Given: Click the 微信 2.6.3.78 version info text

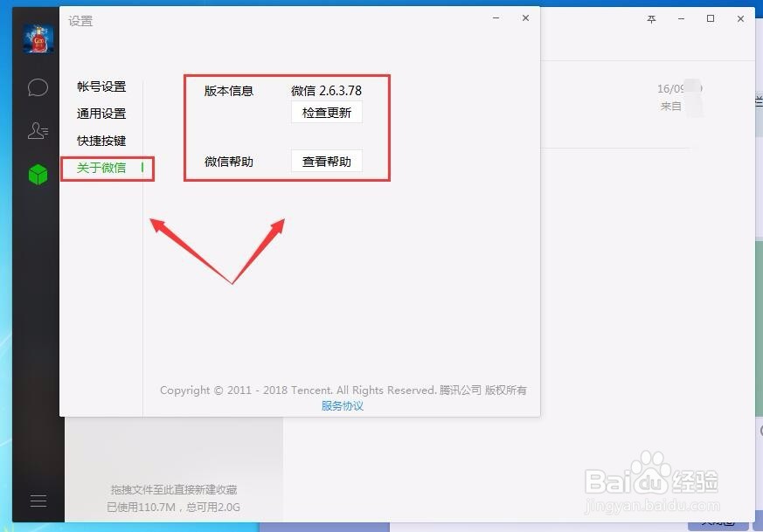Looking at the screenshot, I should tap(325, 90).
